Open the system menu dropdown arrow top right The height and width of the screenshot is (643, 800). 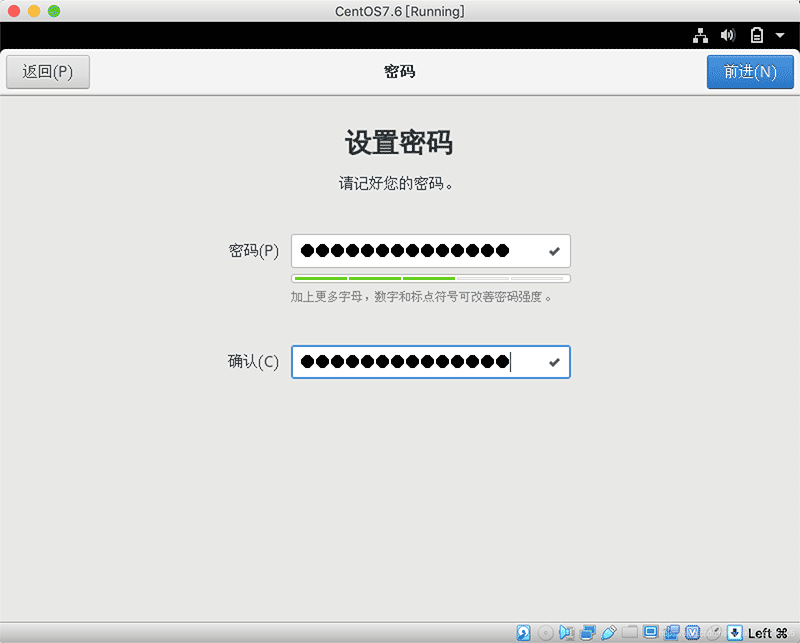click(781, 35)
